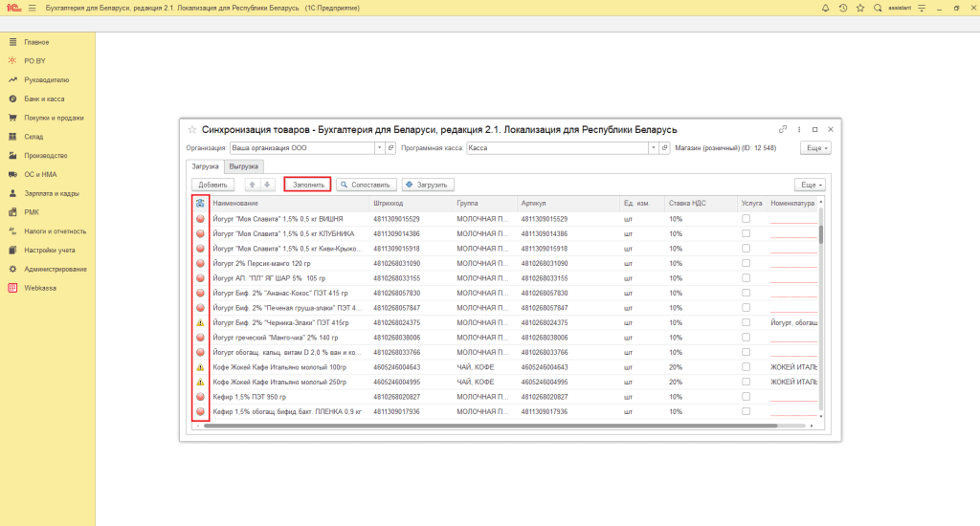Move row up arrow button
This screenshot has height=526, width=980.
[252, 185]
